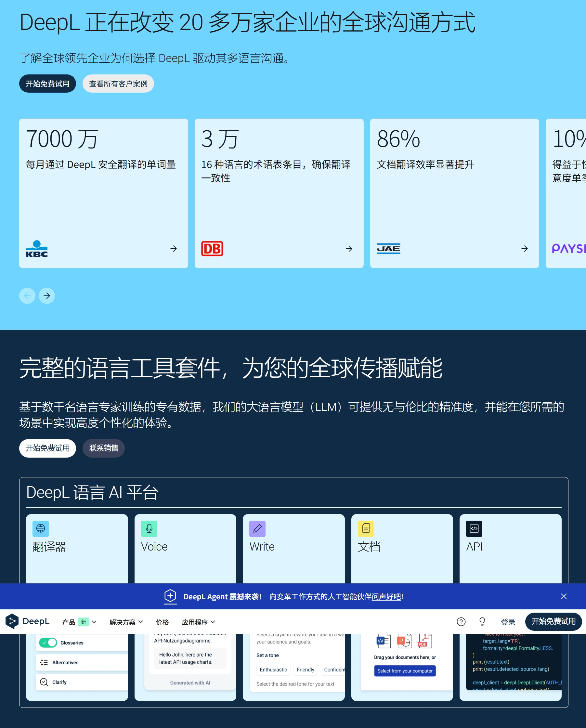Screen dimensions: 586x728
Task: Click the API code icon
Action: tap(474, 528)
